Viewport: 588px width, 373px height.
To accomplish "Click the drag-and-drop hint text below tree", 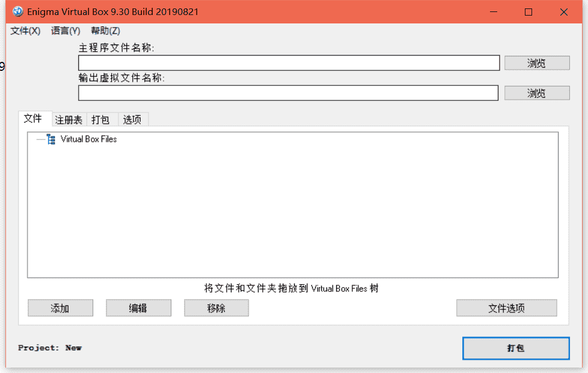I will [292, 288].
